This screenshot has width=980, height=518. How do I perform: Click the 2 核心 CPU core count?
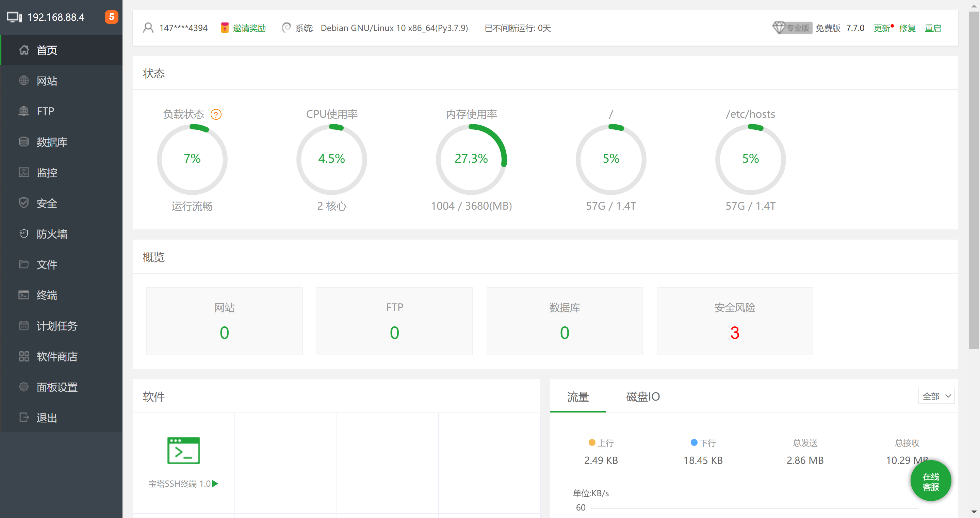click(x=332, y=206)
